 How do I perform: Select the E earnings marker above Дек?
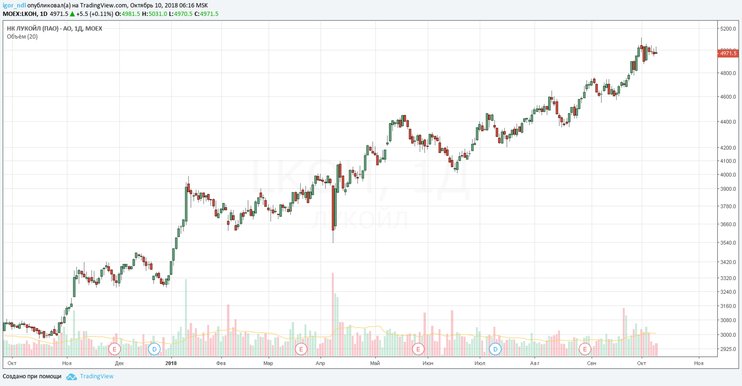coord(115,349)
